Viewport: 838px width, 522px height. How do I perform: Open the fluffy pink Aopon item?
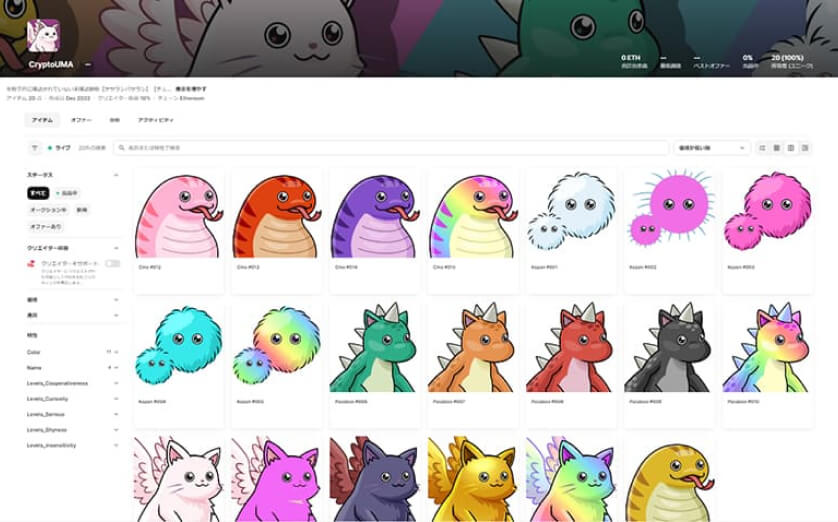(767, 231)
